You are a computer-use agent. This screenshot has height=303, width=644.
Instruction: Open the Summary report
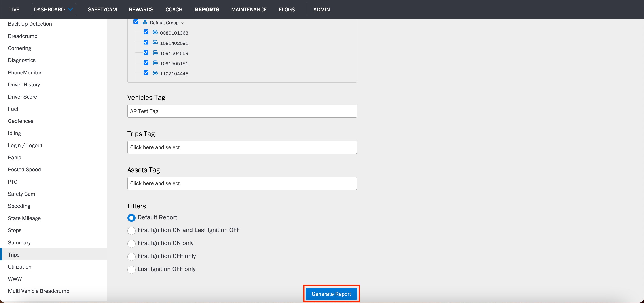click(x=19, y=243)
